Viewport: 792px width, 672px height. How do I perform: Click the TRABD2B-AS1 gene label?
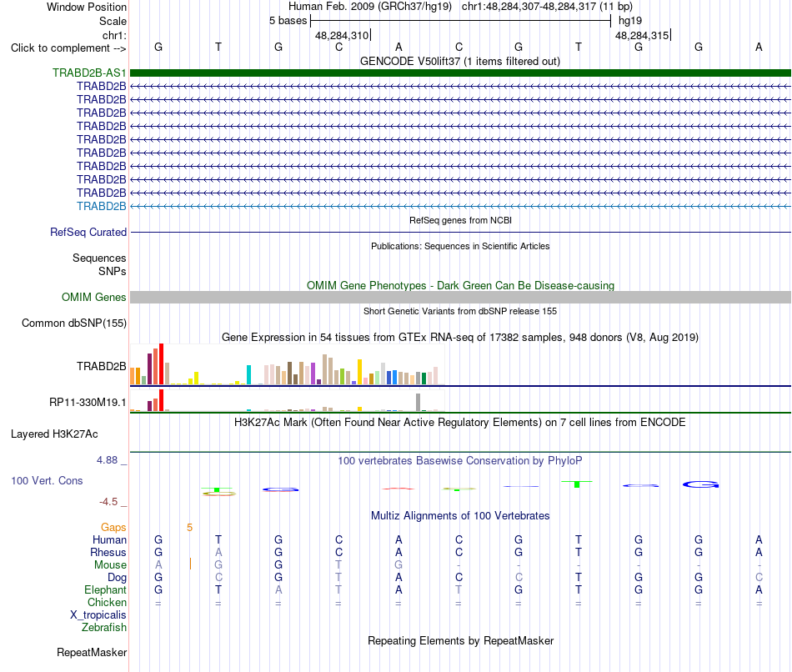(89, 73)
